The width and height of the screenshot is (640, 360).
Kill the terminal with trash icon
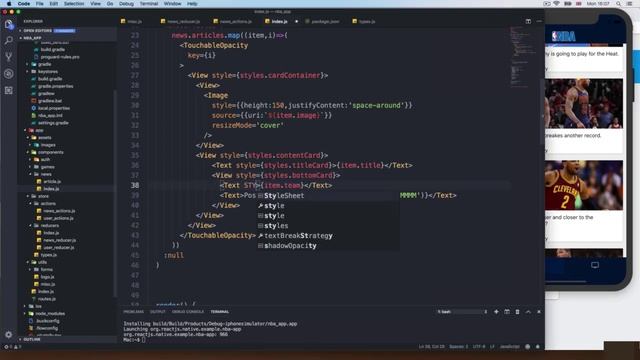pos(517,312)
